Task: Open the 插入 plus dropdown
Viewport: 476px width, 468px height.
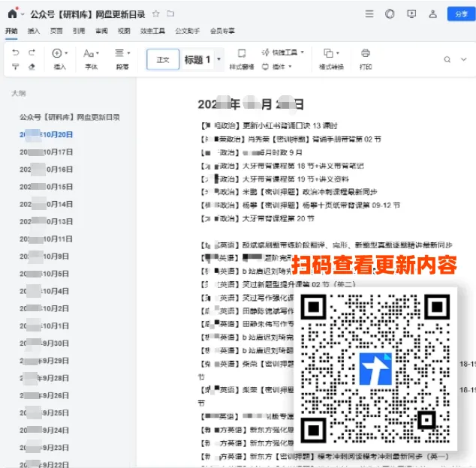Action: click(60, 59)
